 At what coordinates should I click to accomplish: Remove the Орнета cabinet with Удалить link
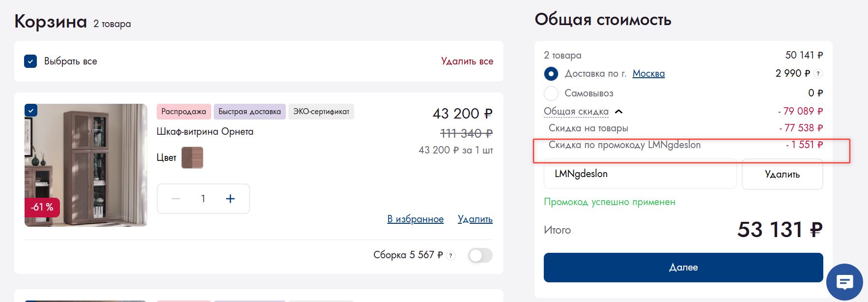coord(475,219)
